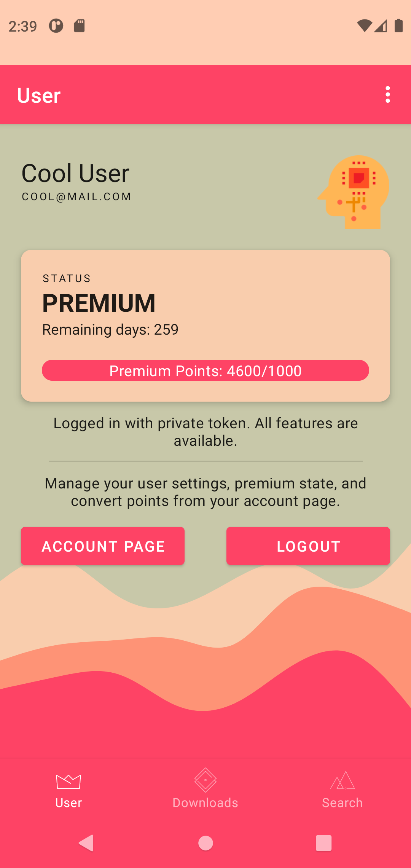The image size is (411, 868).
Task: Tap the recent apps square button
Action: click(323, 843)
